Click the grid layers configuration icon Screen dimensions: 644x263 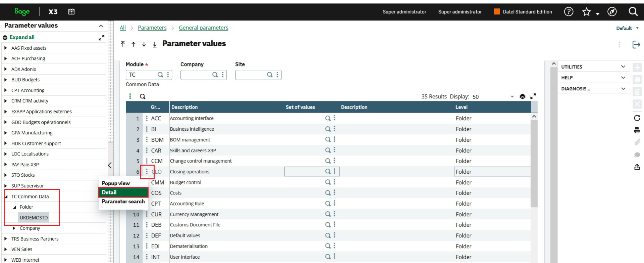click(522, 96)
